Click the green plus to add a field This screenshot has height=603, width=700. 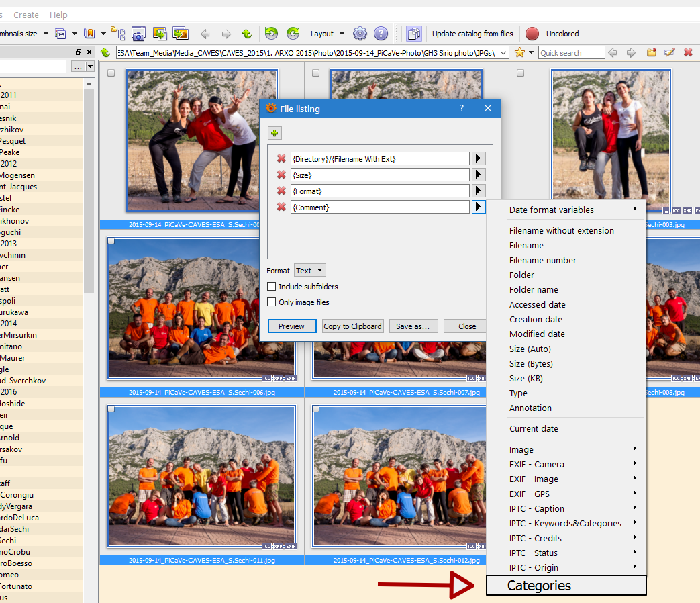tap(274, 133)
